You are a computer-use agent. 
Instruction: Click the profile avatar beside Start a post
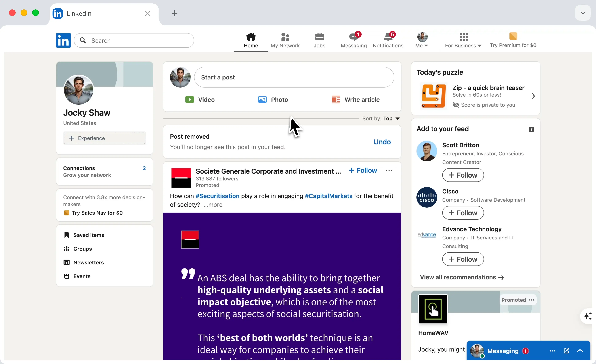coord(180,77)
